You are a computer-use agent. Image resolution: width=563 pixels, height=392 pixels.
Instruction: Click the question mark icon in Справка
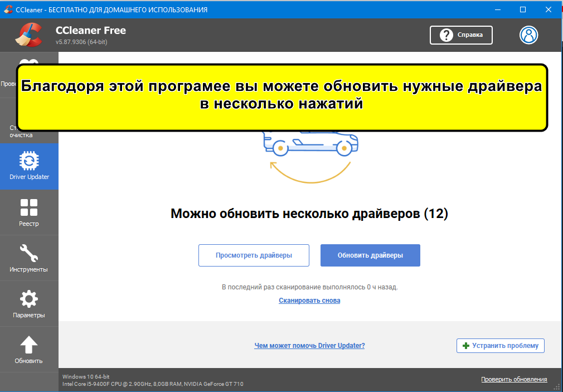coord(446,35)
